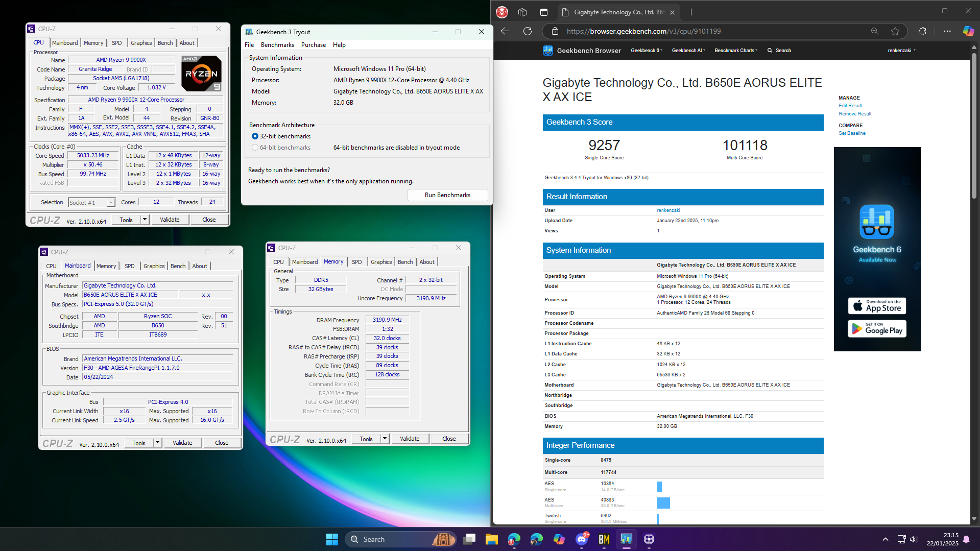The width and height of the screenshot is (980, 551).
Task: Switch to SPD tab in top CPU-Z window
Action: click(x=117, y=43)
